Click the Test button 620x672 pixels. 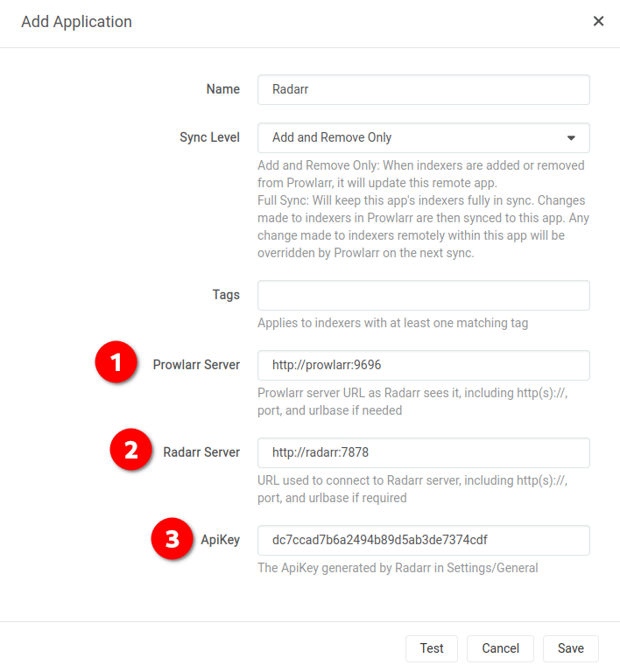point(432,648)
